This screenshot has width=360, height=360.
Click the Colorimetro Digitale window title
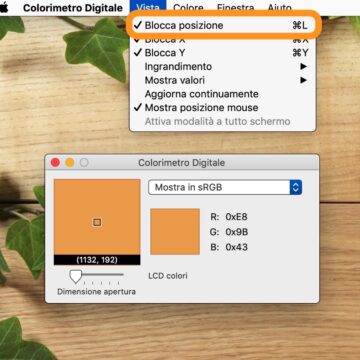(181, 163)
